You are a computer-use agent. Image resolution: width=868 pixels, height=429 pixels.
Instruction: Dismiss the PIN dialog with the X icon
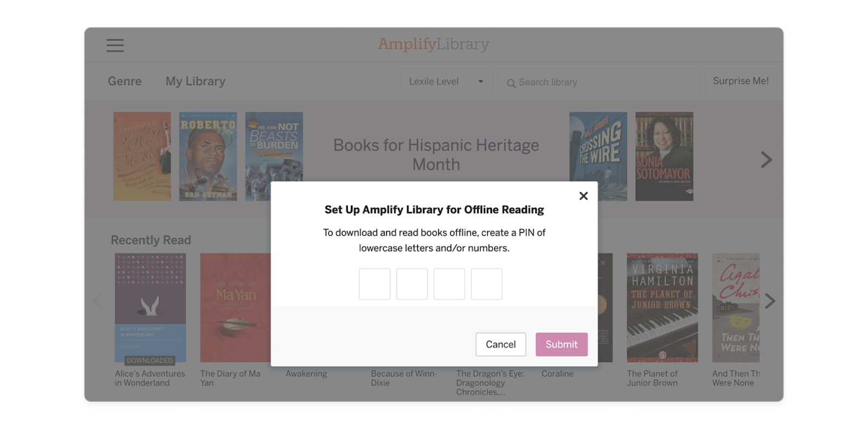pyautogui.click(x=583, y=196)
